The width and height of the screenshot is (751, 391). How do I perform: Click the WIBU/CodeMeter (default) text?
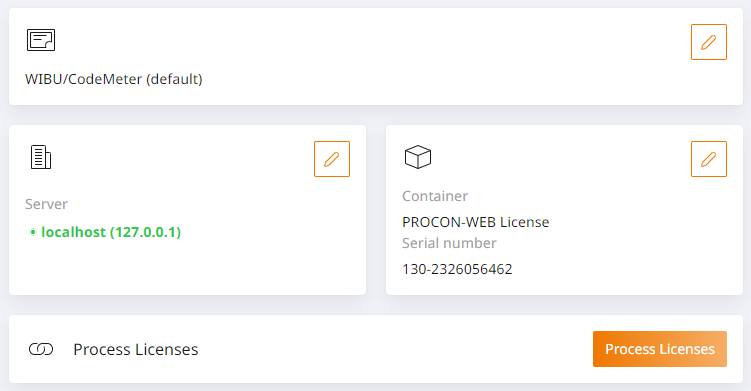pos(114,79)
